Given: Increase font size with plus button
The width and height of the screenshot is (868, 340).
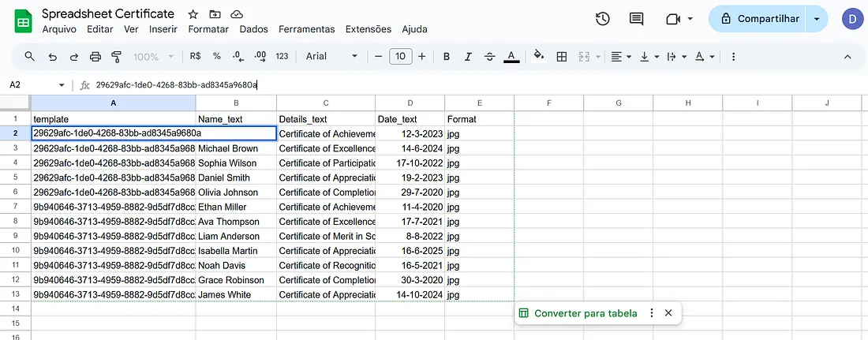Looking at the screenshot, I should click(422, 57).
